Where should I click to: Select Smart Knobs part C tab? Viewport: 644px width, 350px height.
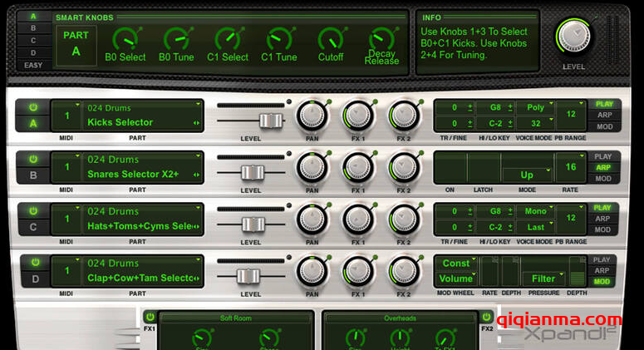click(x=33, y=41)
